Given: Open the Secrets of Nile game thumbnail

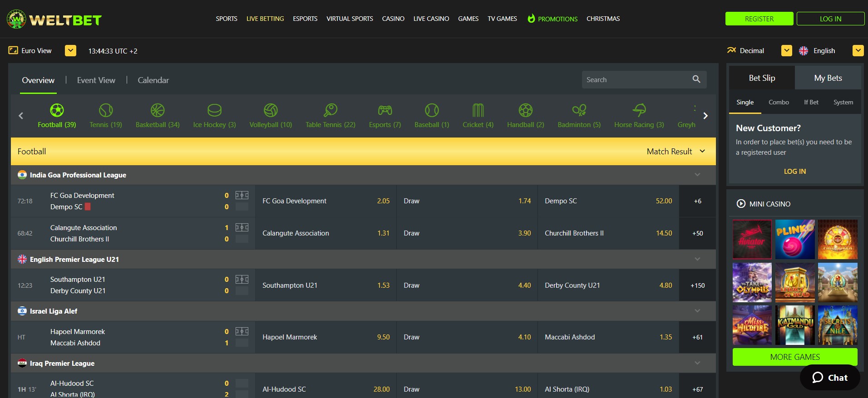Looking at the screenshot, I should click(838, 325).
